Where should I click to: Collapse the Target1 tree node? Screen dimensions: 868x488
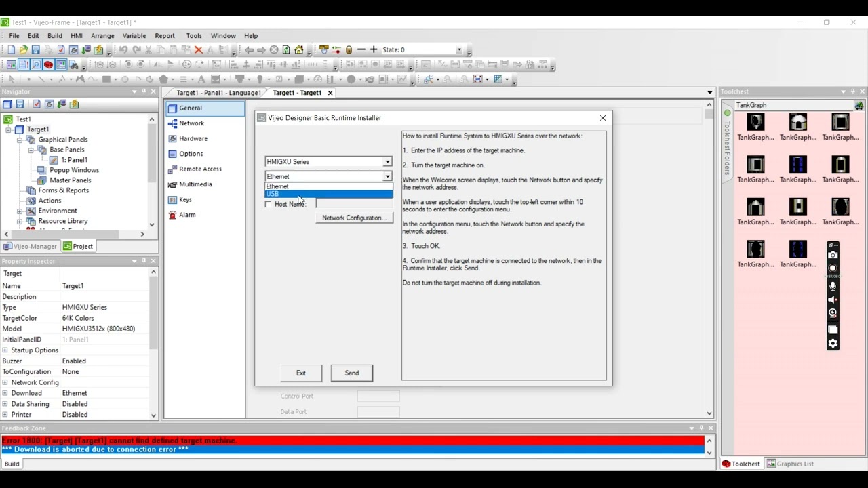(x=9, y=129)
